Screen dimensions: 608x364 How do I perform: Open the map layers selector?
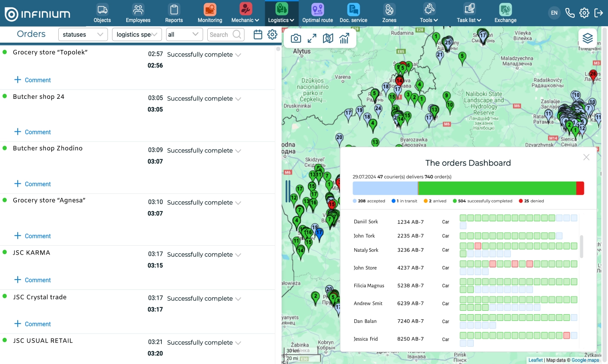tap(587, 38)
